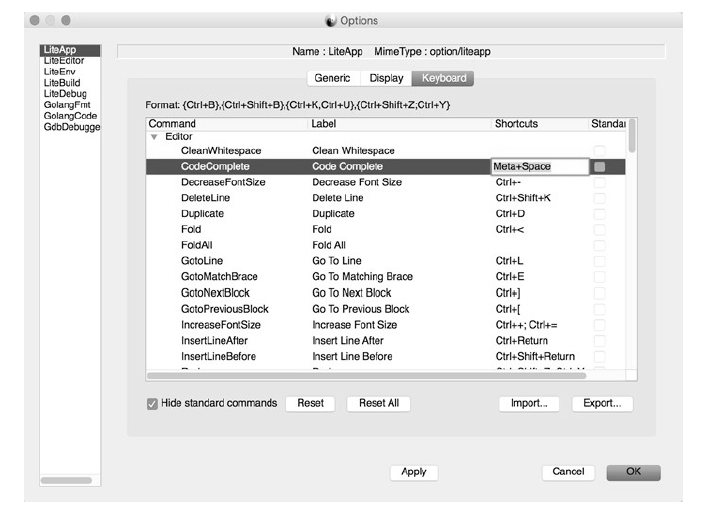The image size is (711, 518).
Task: Select GolangCode in the options list
Action: coord(70,116)
